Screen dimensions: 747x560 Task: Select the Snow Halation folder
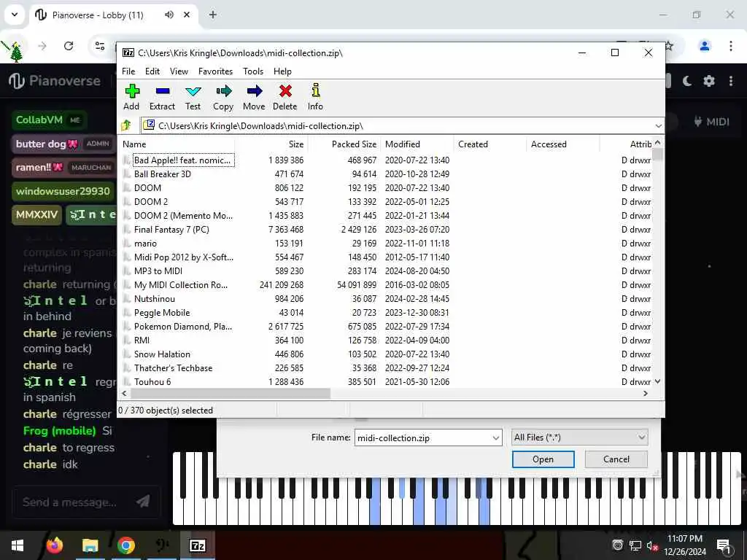click(x=162, y=354)
